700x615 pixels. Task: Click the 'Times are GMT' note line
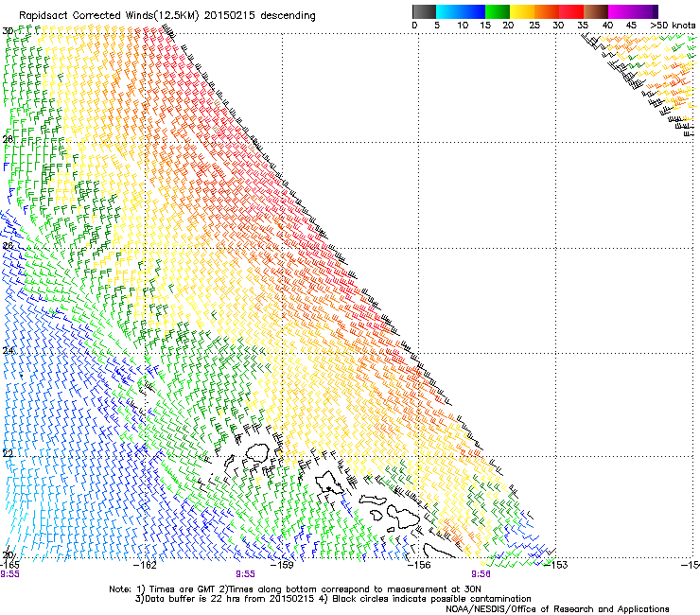(x=295, y=589)
